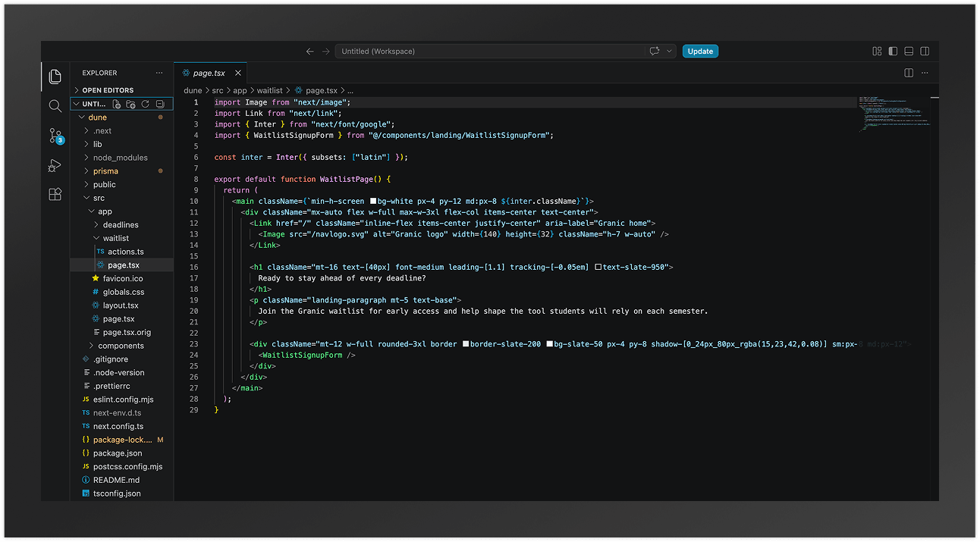
Task: Click New Folder icon in workspace header
Action: 130,104
